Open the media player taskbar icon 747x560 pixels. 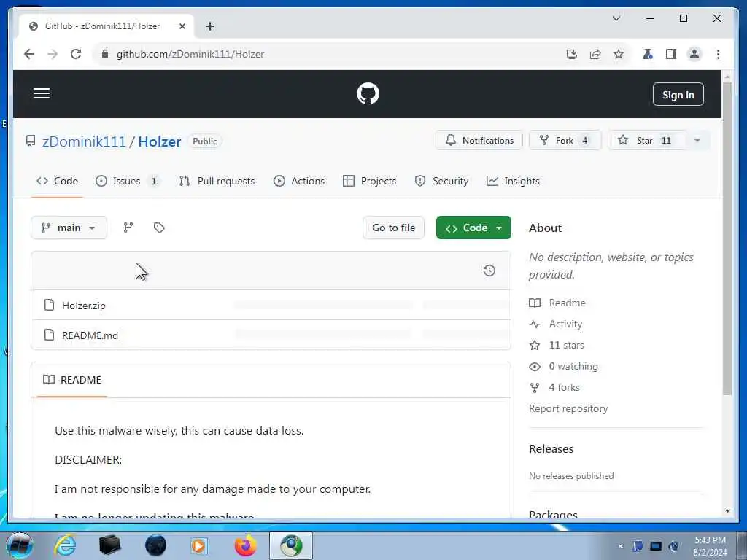tap(199, 545)
